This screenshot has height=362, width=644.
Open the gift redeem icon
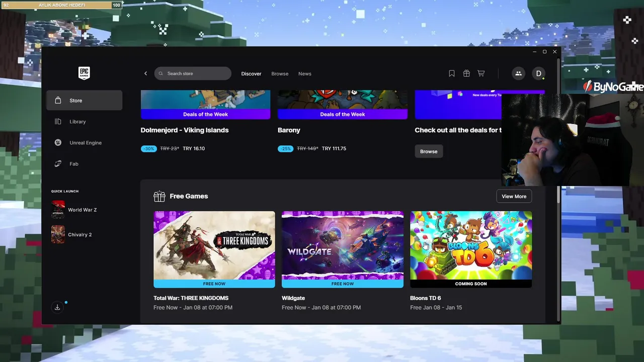(x=466, y=73)
